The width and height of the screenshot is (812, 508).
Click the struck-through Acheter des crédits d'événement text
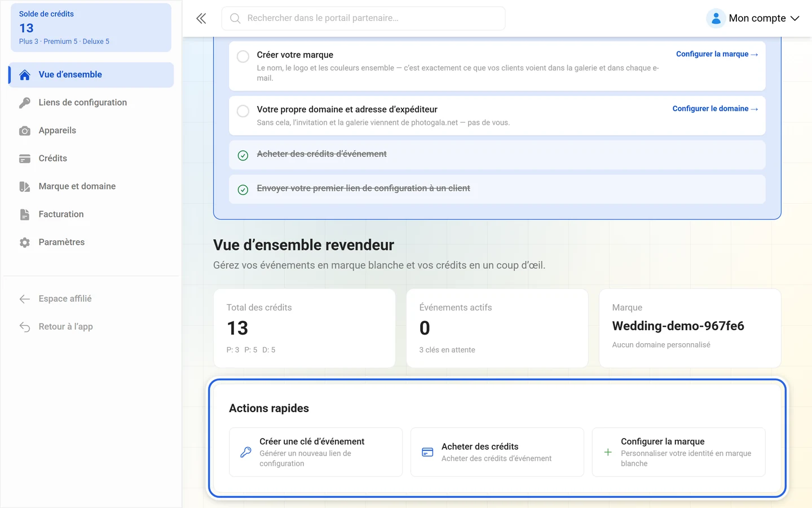point(322,154)
